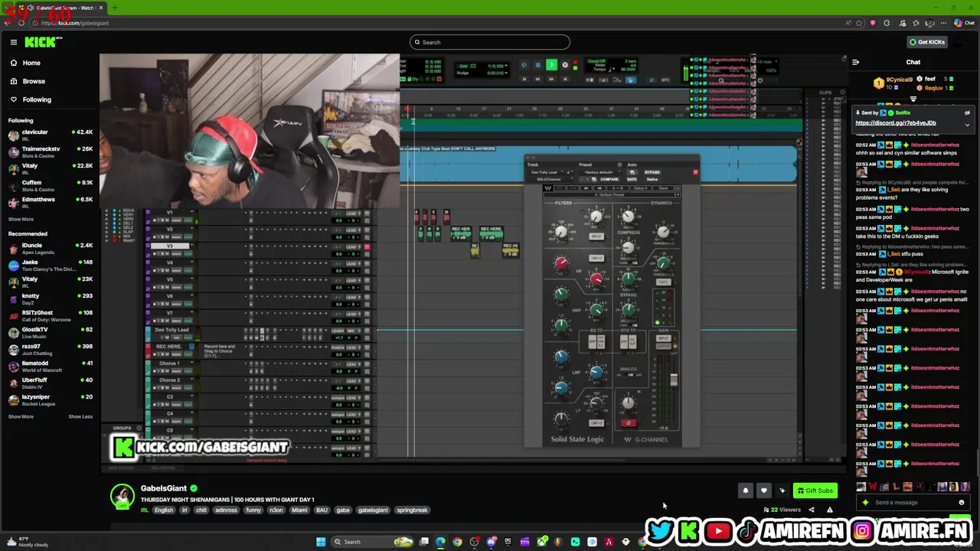Click the springbreak tag under the stream
980x551 pixels.
coord(412,510)
